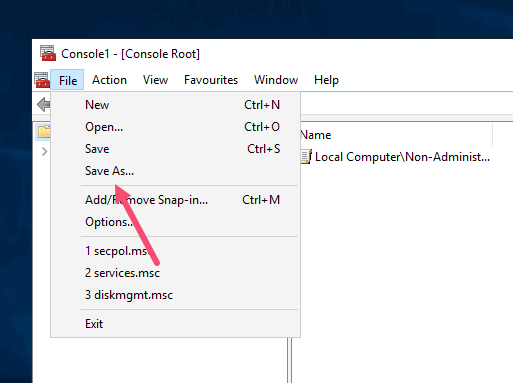Select the Local Computer policy snap-in icon
Image resolution: width=513 pixels, height=383 pixels.
[x=306, y=157]
